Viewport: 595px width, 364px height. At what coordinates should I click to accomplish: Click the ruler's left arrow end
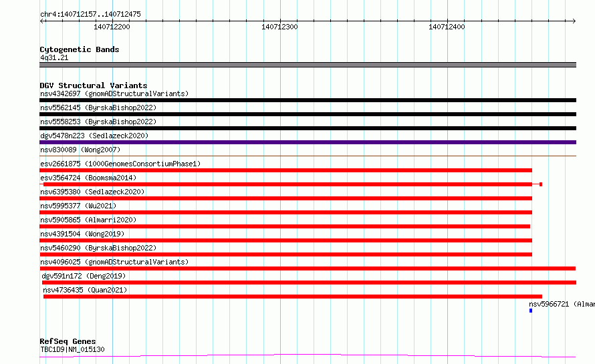coord(41,21)
